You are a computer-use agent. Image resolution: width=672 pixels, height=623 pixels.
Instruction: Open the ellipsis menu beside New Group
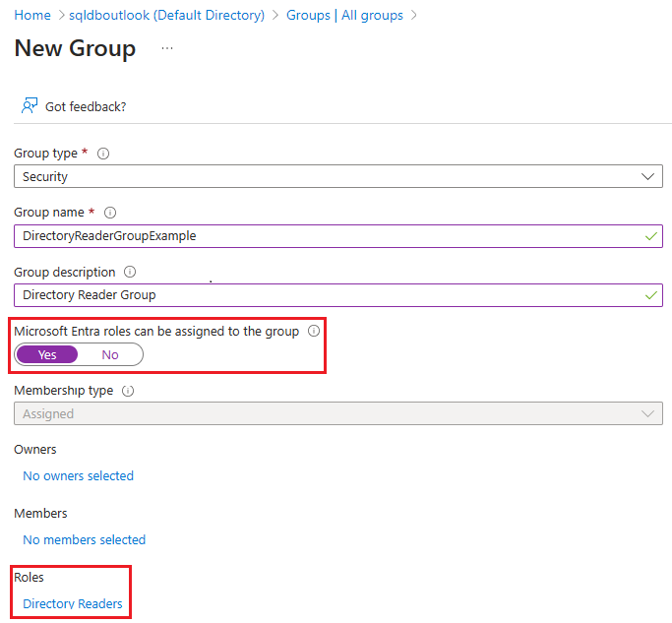tap(167, 48)
